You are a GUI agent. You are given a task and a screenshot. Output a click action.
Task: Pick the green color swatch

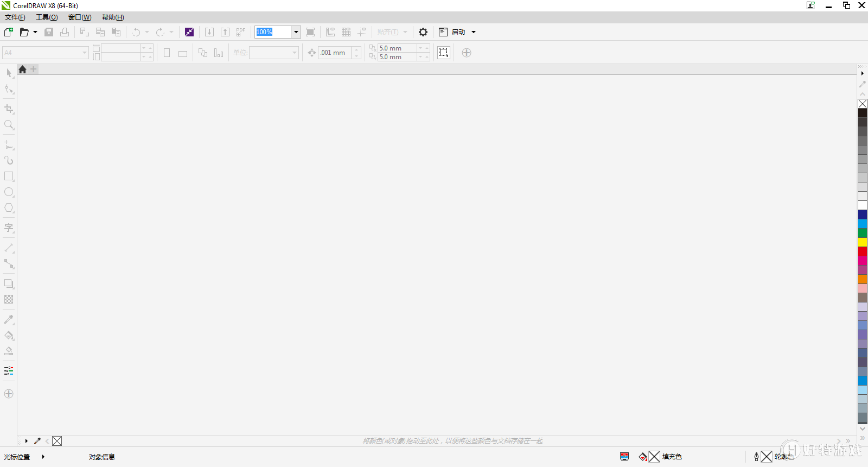863,233
